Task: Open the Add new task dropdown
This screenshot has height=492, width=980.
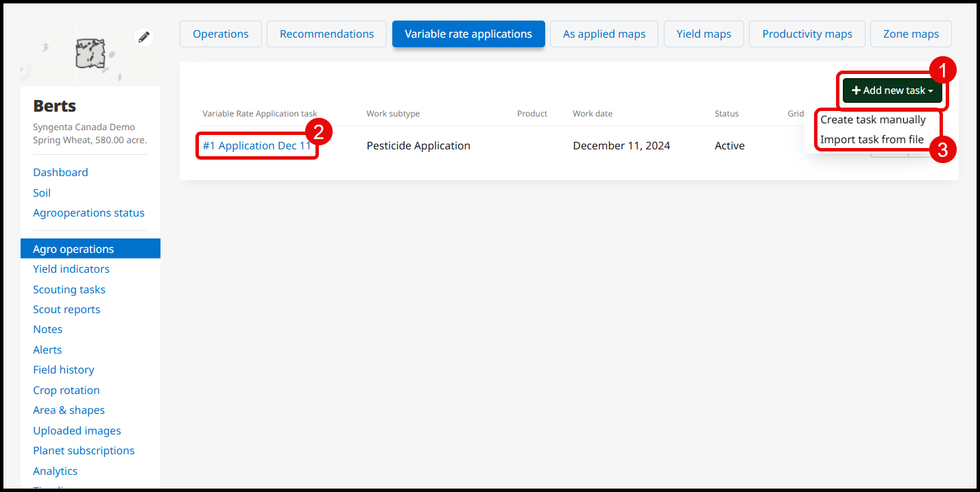Action: 892,90
